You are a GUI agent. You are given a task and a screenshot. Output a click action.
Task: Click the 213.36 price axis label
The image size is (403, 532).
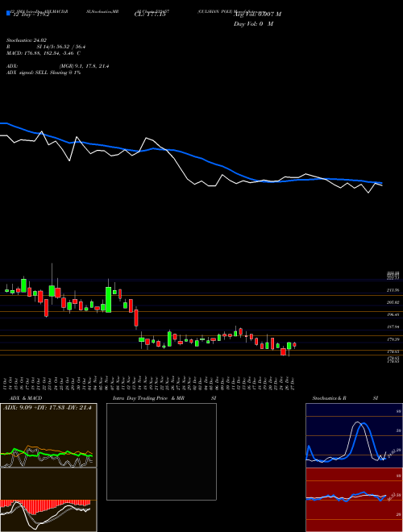point(393,290)
